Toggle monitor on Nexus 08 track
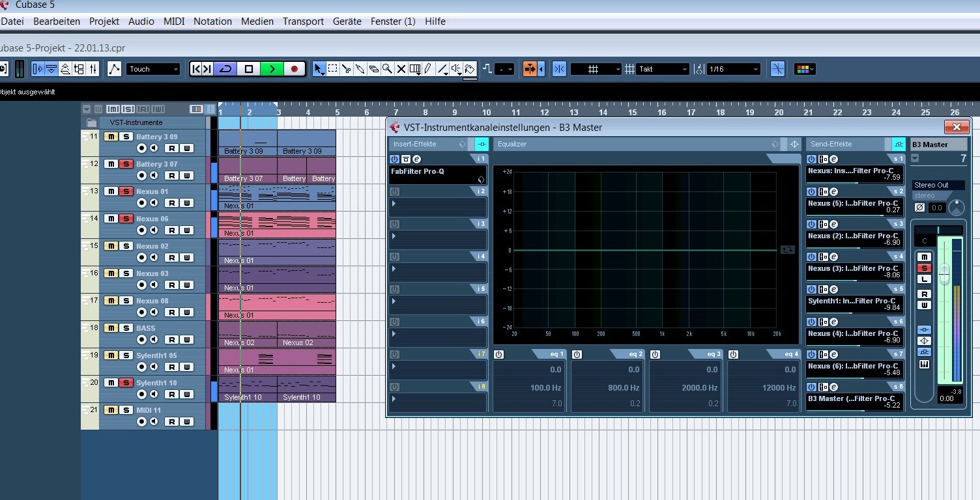This screenshot has height=500, width=980. [x=154, y=312]
